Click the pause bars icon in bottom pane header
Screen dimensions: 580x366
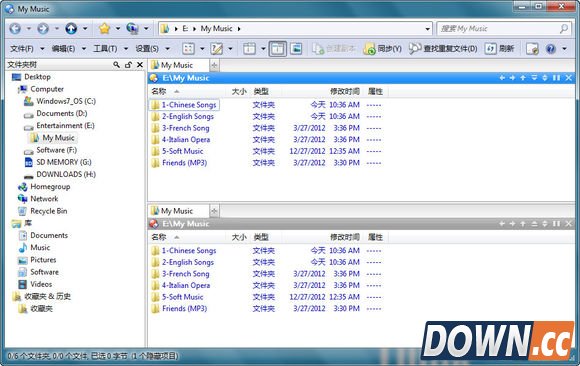pyautogui.click(x=556, y=224)
